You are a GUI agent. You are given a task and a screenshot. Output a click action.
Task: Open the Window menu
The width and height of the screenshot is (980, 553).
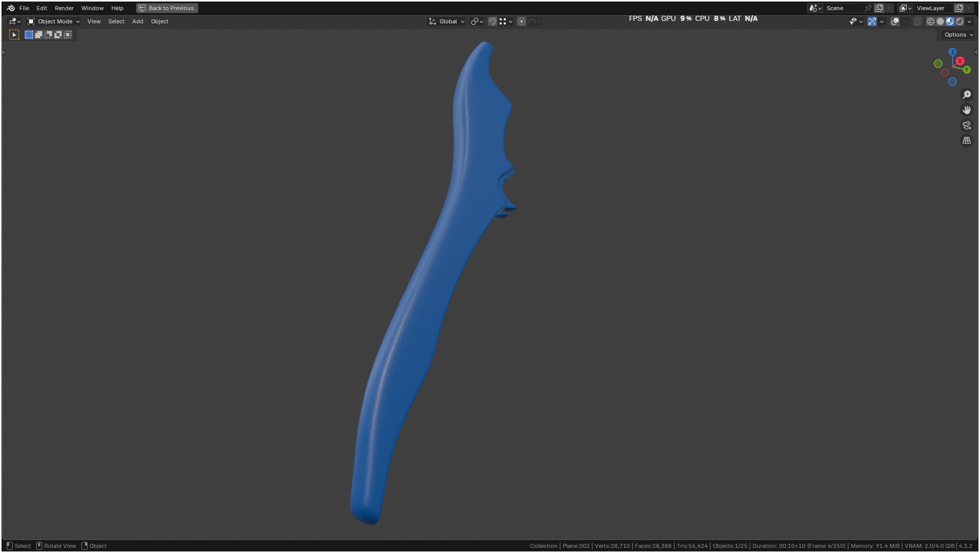pyautogui.click(x=92, y=8)
